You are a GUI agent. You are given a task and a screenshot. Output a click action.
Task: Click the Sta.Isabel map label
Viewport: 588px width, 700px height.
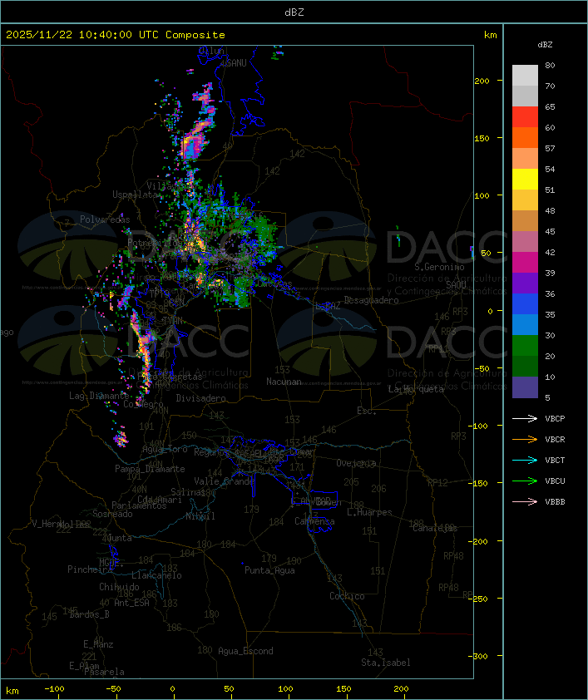tap(386, 663)
